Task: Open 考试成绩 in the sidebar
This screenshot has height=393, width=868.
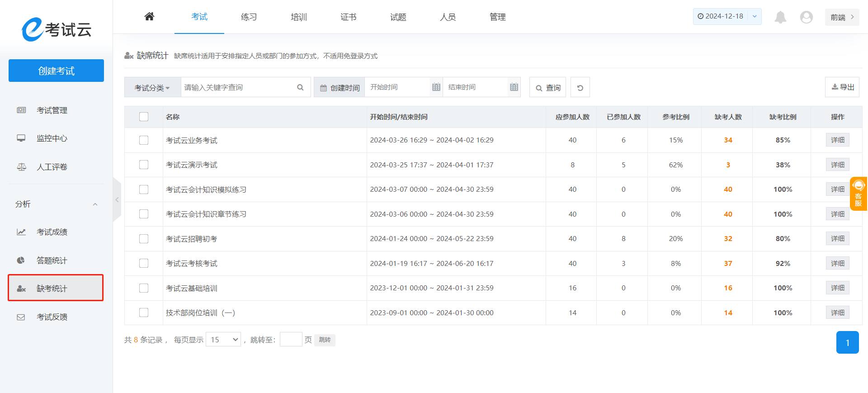Action: [x=52, y=232]
